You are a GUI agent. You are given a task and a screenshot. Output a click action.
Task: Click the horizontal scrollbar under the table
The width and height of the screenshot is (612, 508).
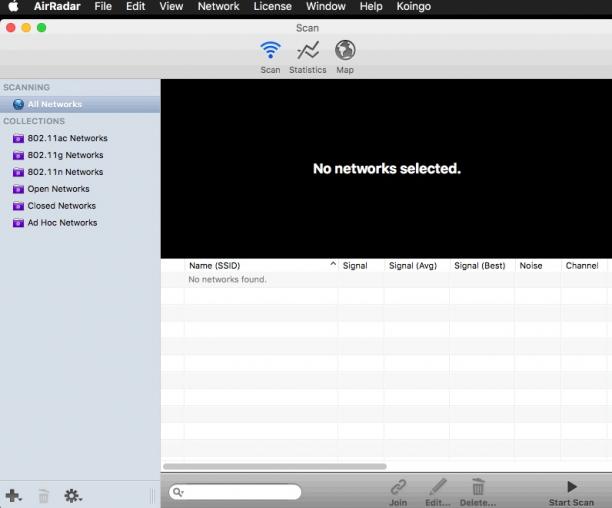[x=275, y=466]
